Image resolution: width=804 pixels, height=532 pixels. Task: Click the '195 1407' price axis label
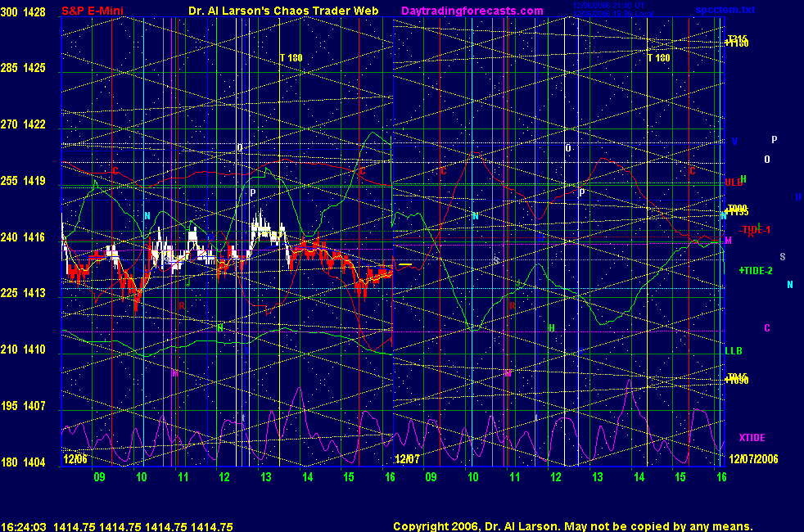[23, 406]
